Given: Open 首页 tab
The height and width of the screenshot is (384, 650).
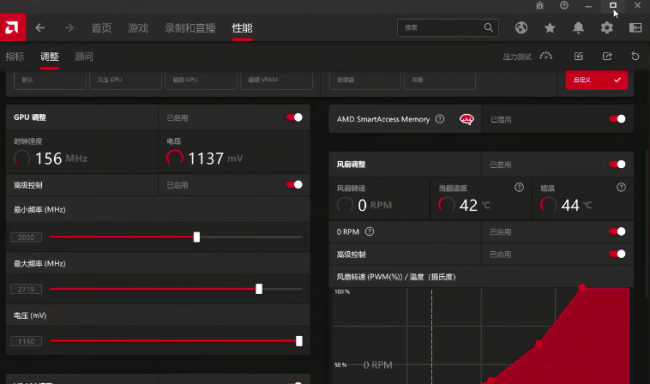Looking at the screenshot, I should [102, 28].
